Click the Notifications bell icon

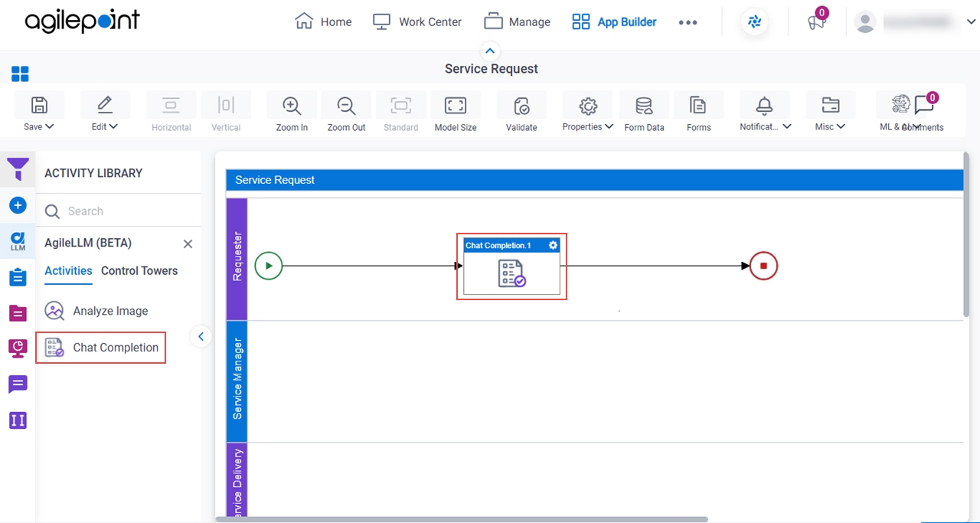[x=764, y=105]
